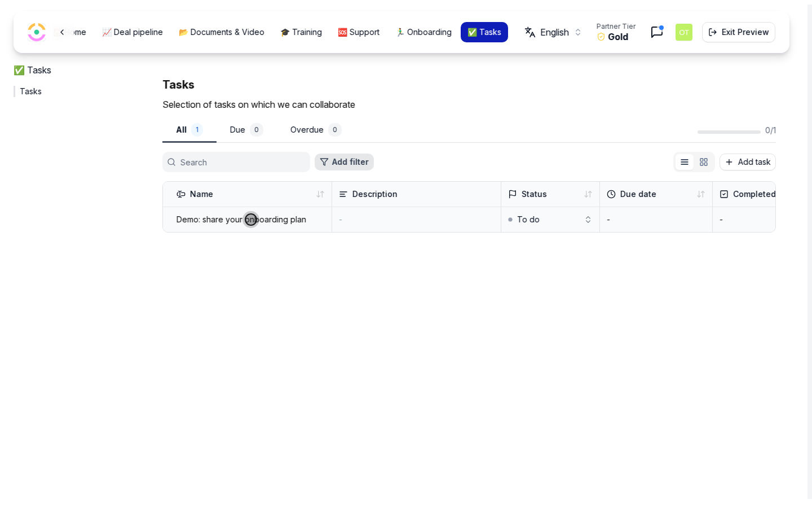Sort by the Status column arrows
Screen dimensions: 812x508
(x=588, y=194)
